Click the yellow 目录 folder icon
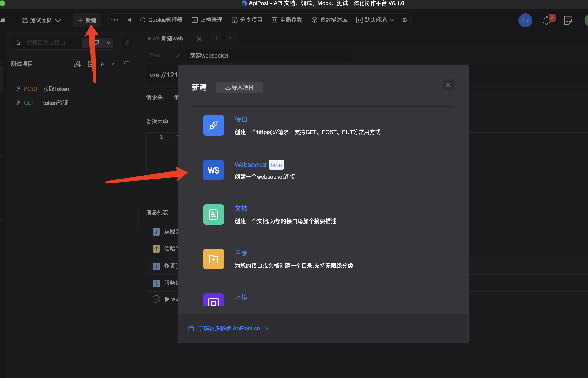This screenshot has height=378, width=588. 213,259
